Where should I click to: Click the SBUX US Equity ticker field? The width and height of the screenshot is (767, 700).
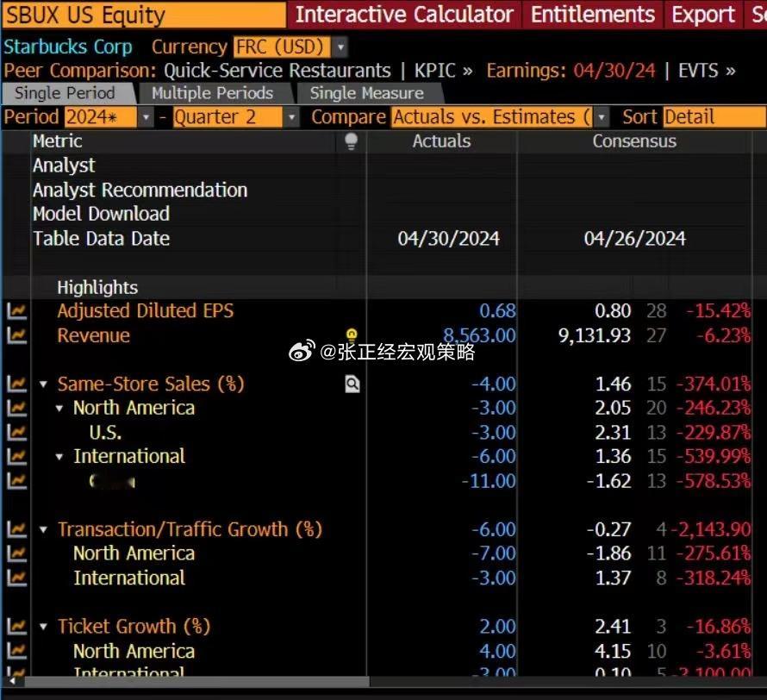pyautogui.click(x=144, y=16)
